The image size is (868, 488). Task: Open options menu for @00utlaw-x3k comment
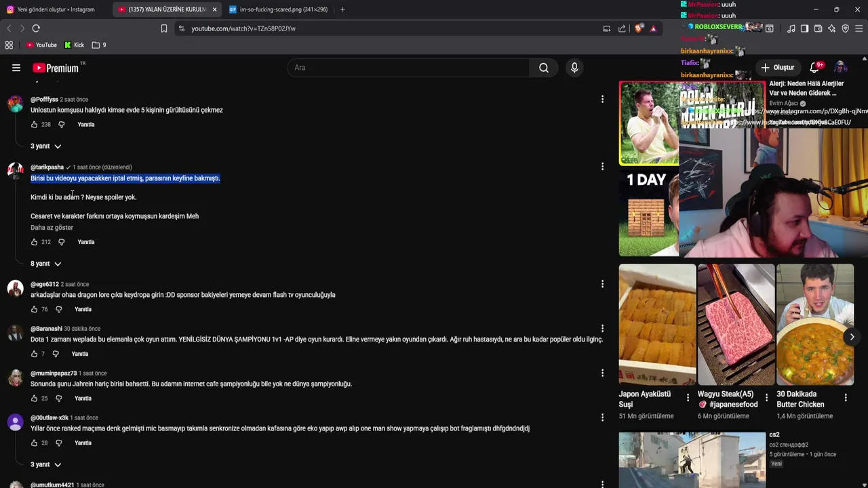[x=602, y=418]
